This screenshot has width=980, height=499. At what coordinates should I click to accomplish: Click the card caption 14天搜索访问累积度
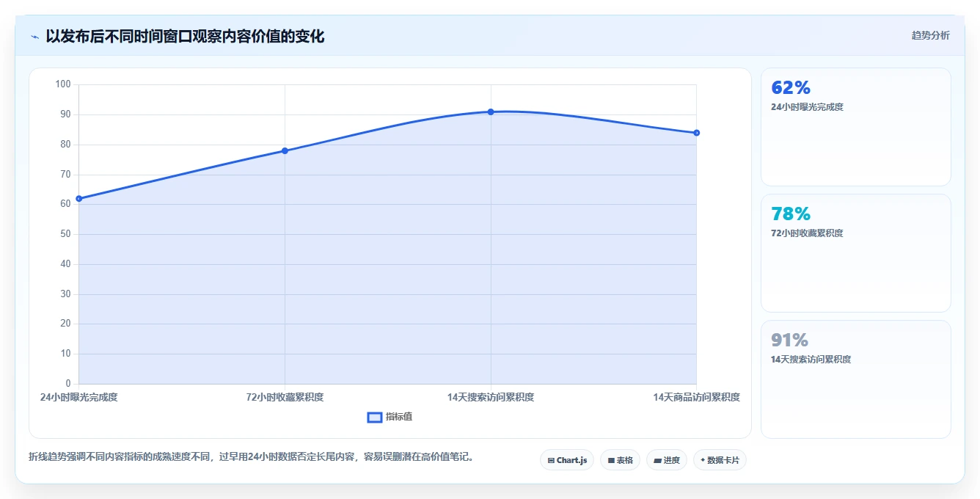click(x=811, y=360)
